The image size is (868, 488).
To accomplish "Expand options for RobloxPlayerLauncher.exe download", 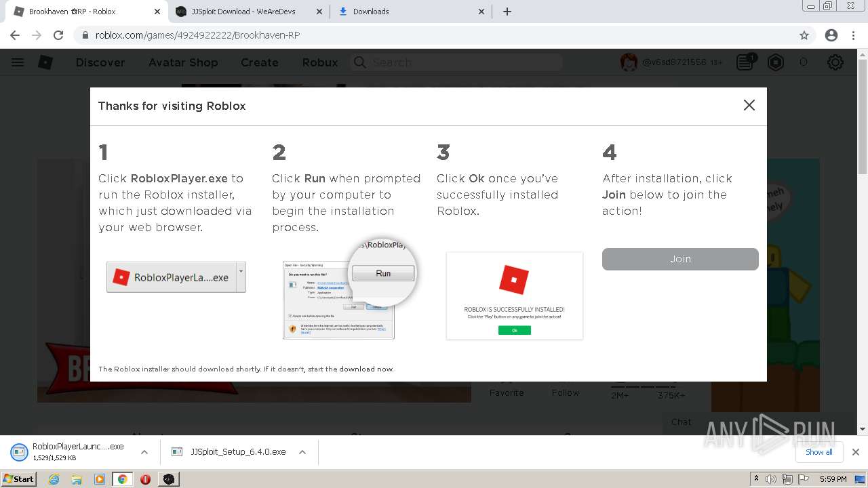I will tap(144, 452).
